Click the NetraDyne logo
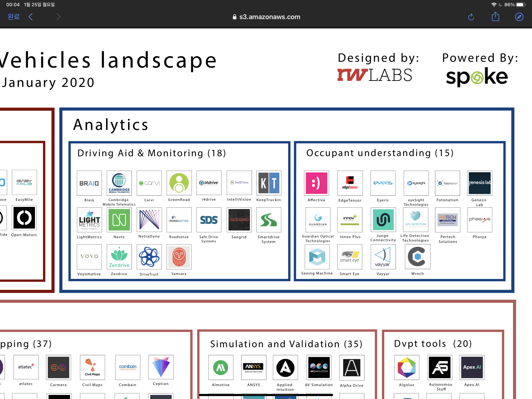The image size is (532, 399). coord(149,220)
